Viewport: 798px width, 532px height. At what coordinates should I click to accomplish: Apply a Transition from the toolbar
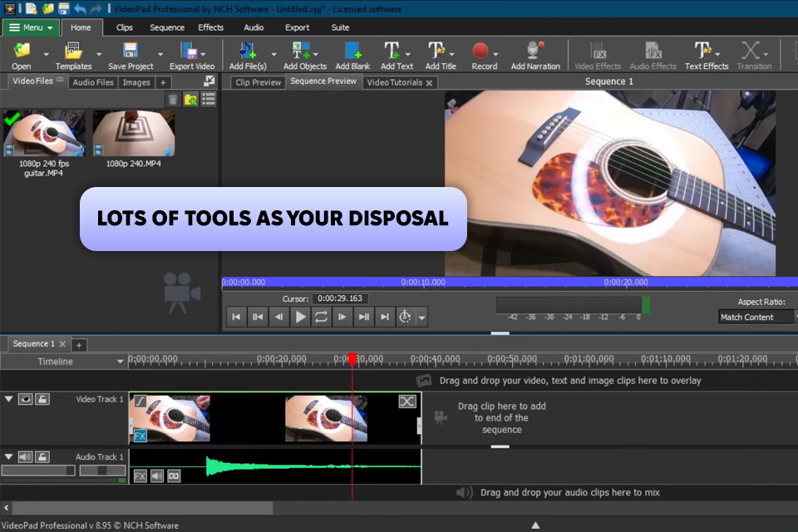tap(754, 56)
